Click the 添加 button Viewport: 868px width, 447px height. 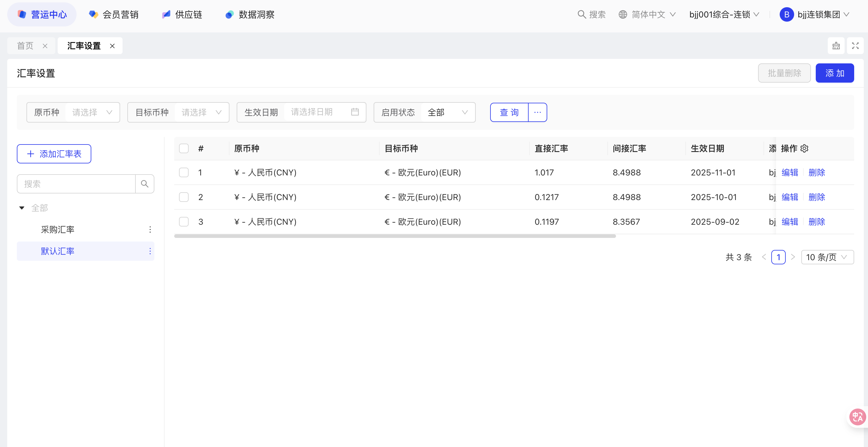pyautogui.click(x=834, y=73)
